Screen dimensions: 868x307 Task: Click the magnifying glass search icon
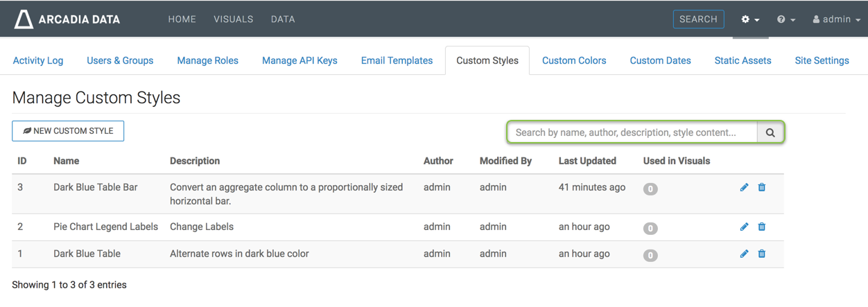click(x=770, y=132)
